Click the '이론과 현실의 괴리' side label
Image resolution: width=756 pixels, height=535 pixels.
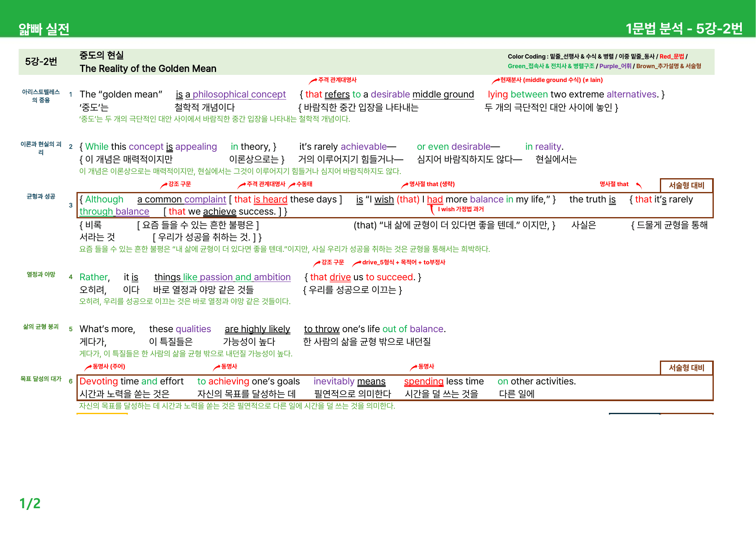tap(41, 148)
